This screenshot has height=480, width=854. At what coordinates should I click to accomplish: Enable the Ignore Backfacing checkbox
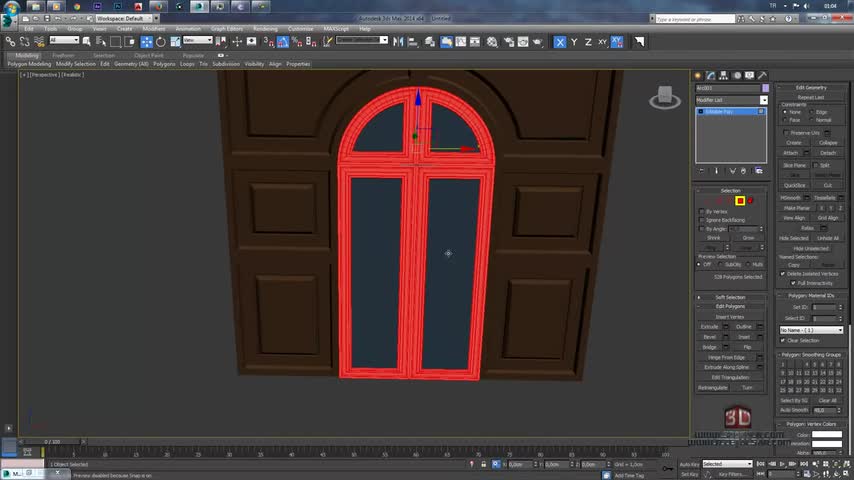701,220
